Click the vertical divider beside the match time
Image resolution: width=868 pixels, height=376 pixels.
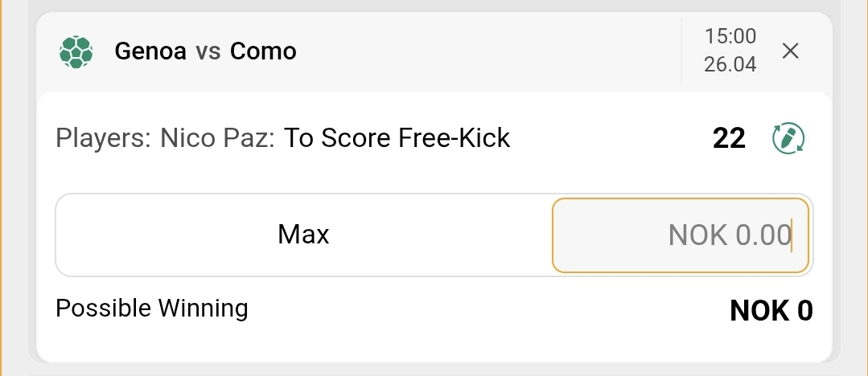click(681, 51)
